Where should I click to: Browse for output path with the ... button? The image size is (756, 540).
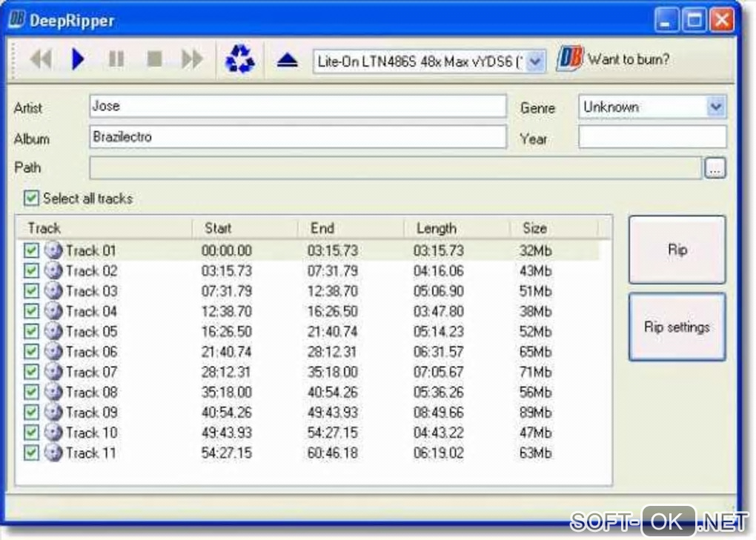pos(715,168)
